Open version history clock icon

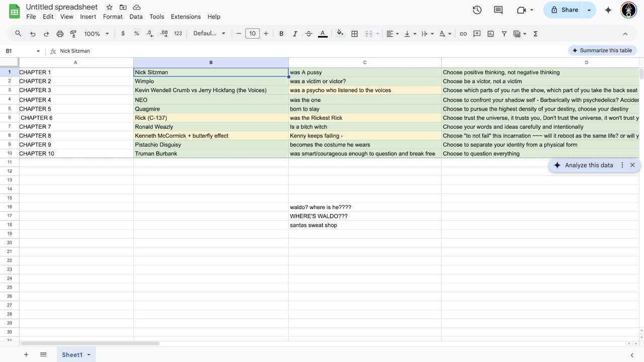(x=477, y=10)
